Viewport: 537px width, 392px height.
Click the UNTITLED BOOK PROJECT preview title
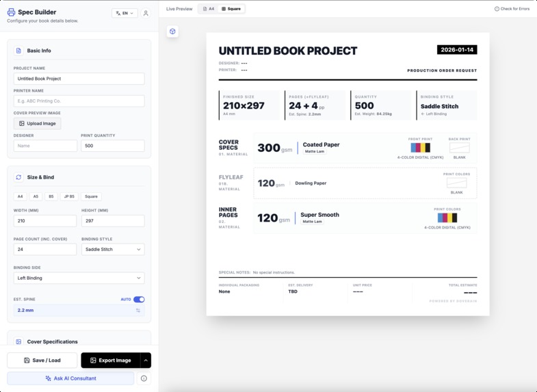(288, 51)
